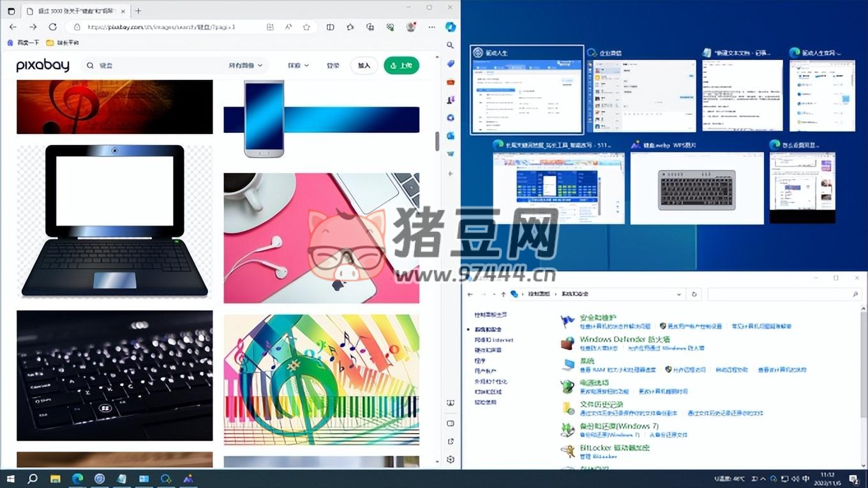The height and width of the screenshot is (488, 868).
Task: Click the Pixabay page vertical scrollbar
Action: click(437, 141)
